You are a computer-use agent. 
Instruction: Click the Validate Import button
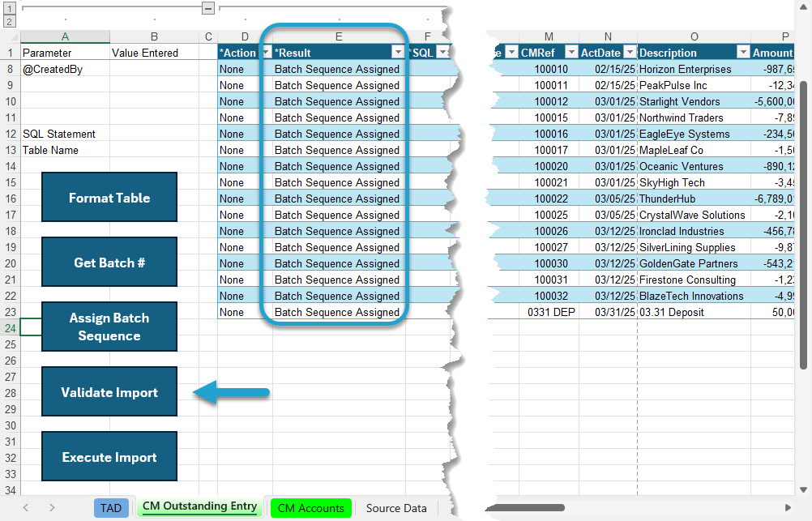click(109, 392)
